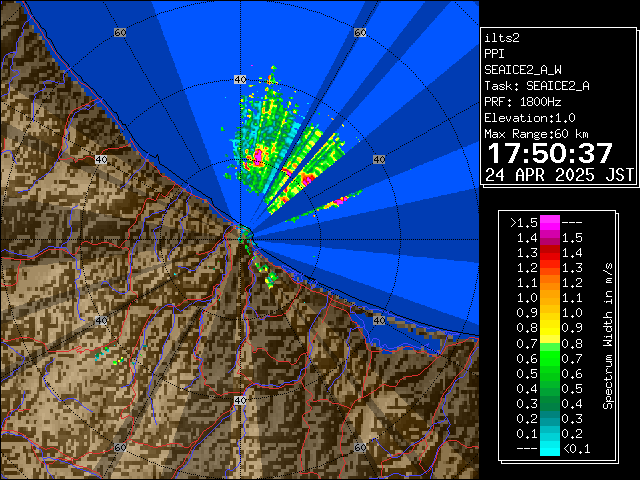The image size is (640, 480).
Task: Click the 60 km ring label northeast over sea
Action: coord(360,33)
